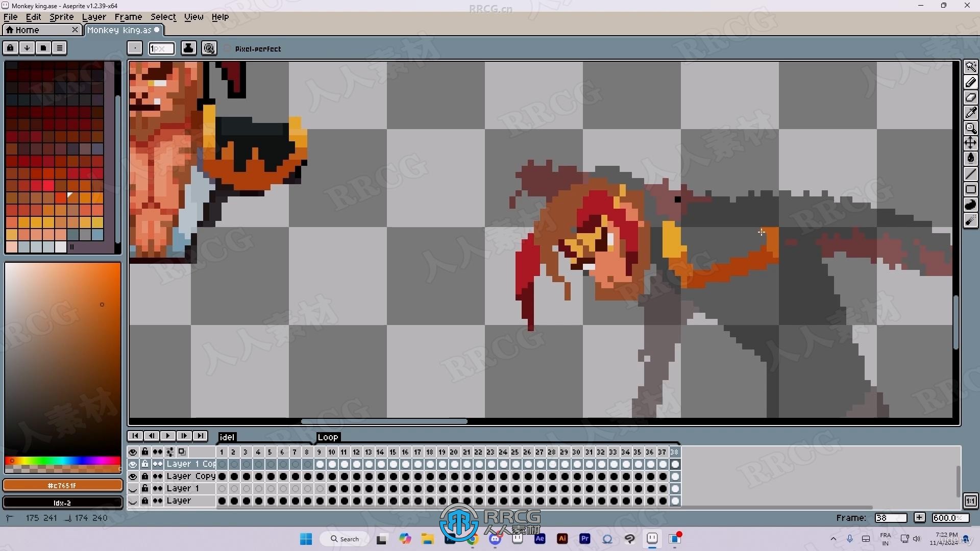
Task: Select the Pencil tool
Action: [971, 82]
